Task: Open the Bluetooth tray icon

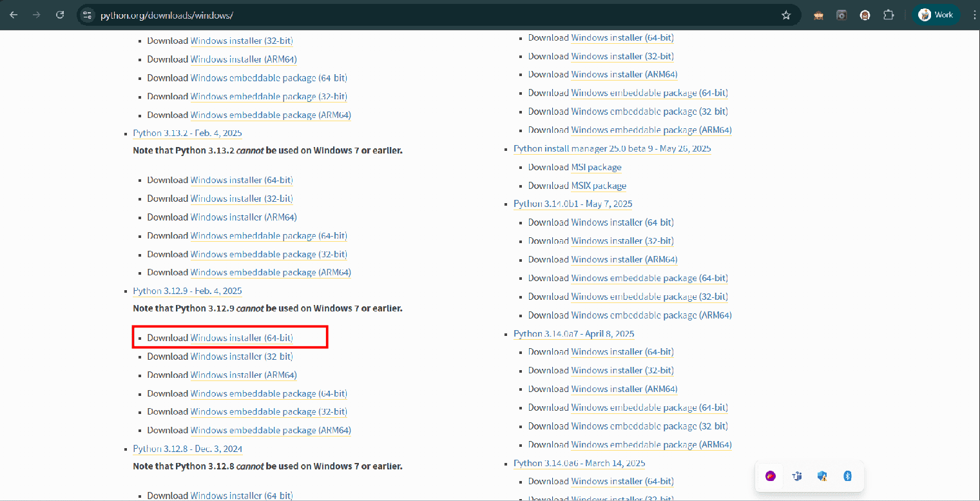Action: [x=848, y=476]
